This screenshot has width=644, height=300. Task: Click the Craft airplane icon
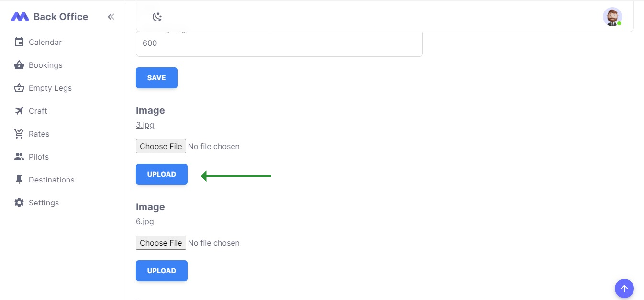19,111
